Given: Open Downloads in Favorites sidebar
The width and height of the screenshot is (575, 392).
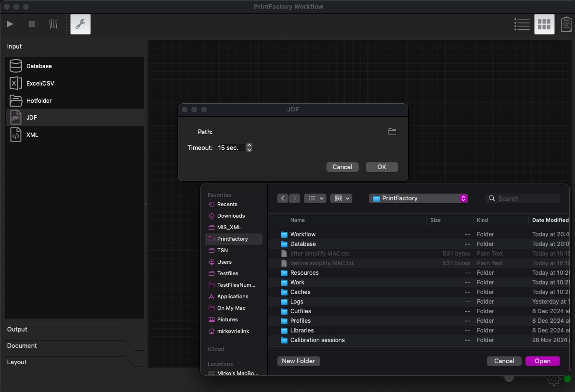Looking at the screenshot, I should pyautogui.click(x=234, y=216).
